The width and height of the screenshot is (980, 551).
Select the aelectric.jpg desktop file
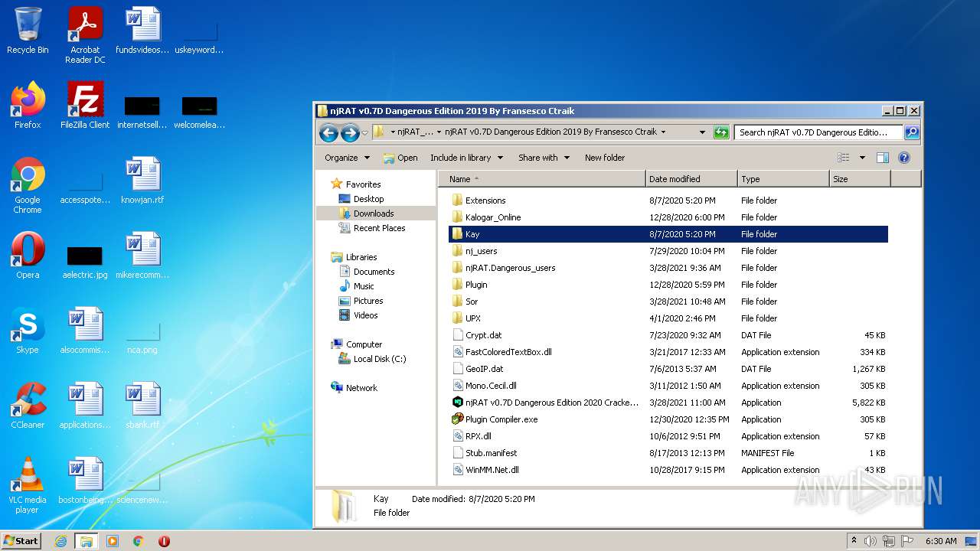[x=85, y=262]
